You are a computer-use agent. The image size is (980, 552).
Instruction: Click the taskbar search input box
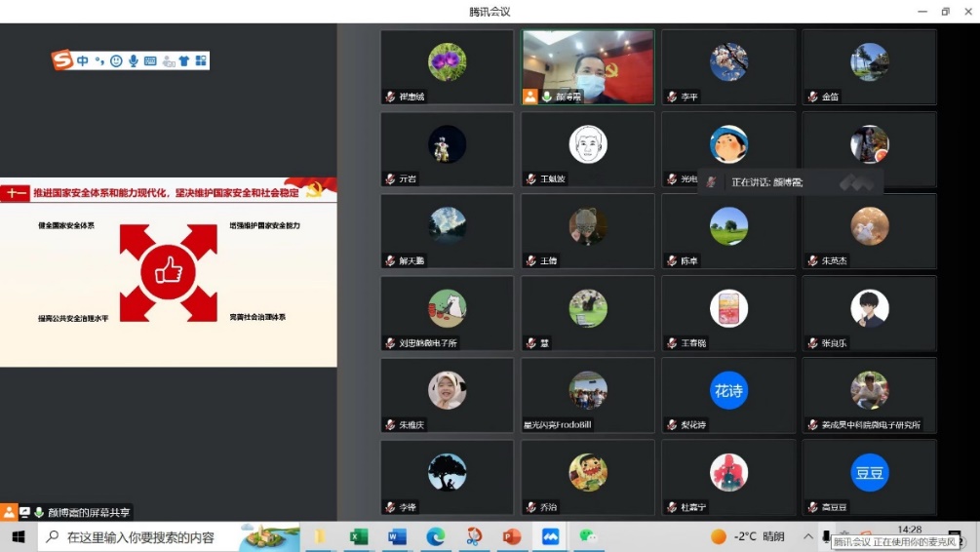click(x=146, y=536)
